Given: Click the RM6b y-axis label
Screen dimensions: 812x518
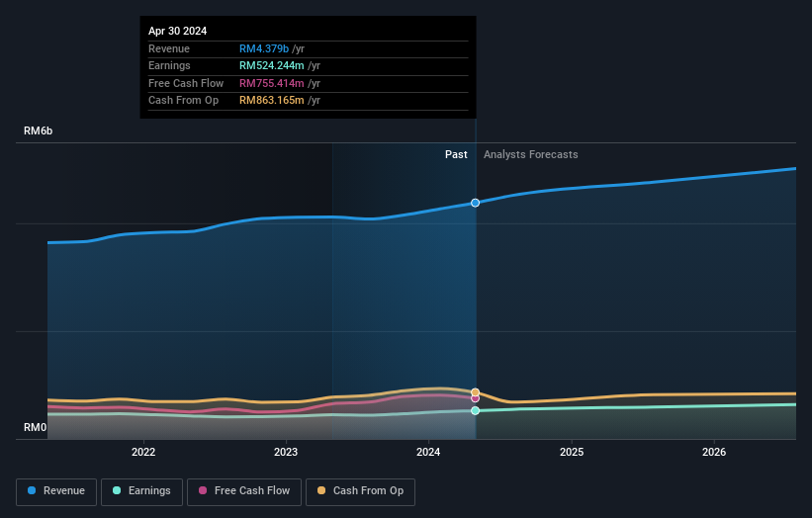Looking at the screenshot, I should click(39, 130).
